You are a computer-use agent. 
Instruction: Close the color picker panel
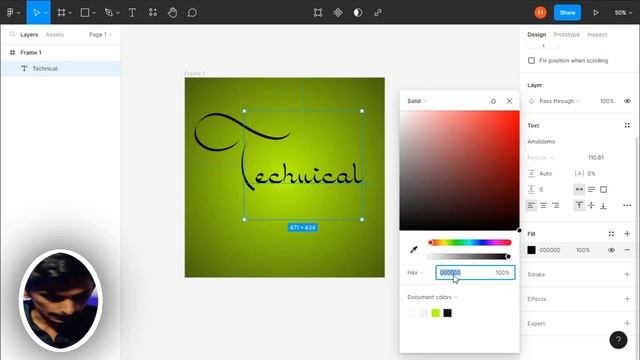click(509, 101)
